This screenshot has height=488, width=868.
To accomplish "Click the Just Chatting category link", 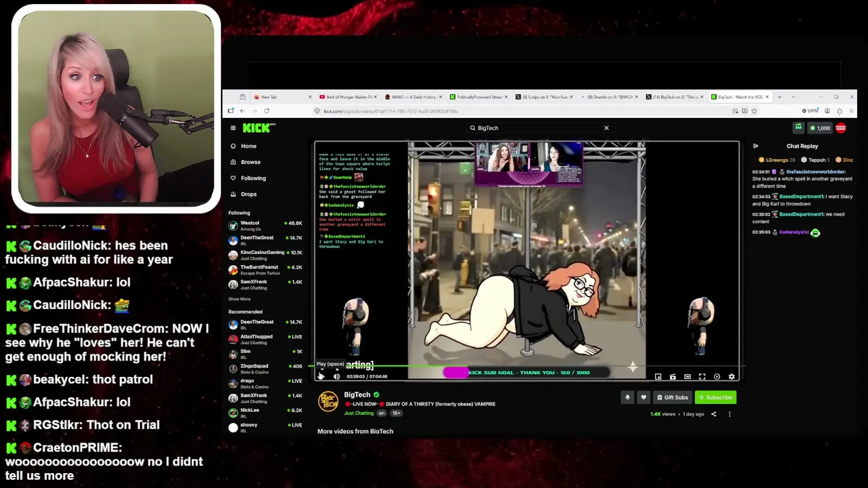I will [x=359, y=413].
